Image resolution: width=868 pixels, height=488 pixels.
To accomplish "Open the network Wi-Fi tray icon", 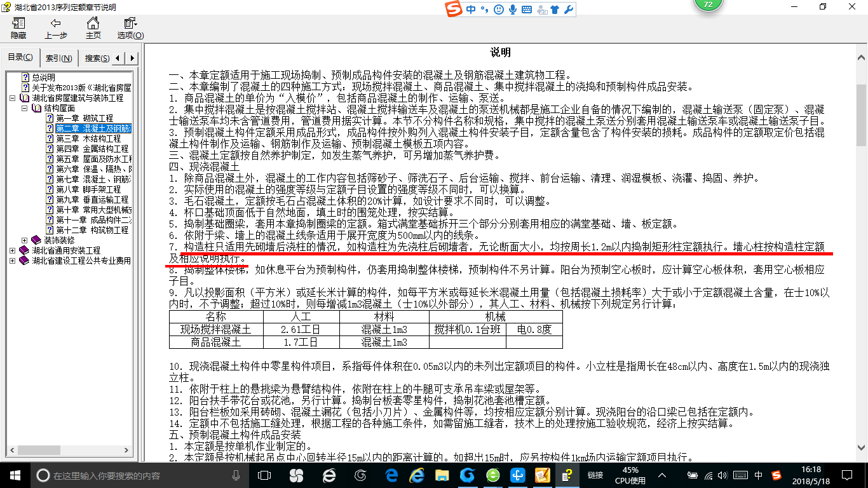I will [x=709, y=475].
